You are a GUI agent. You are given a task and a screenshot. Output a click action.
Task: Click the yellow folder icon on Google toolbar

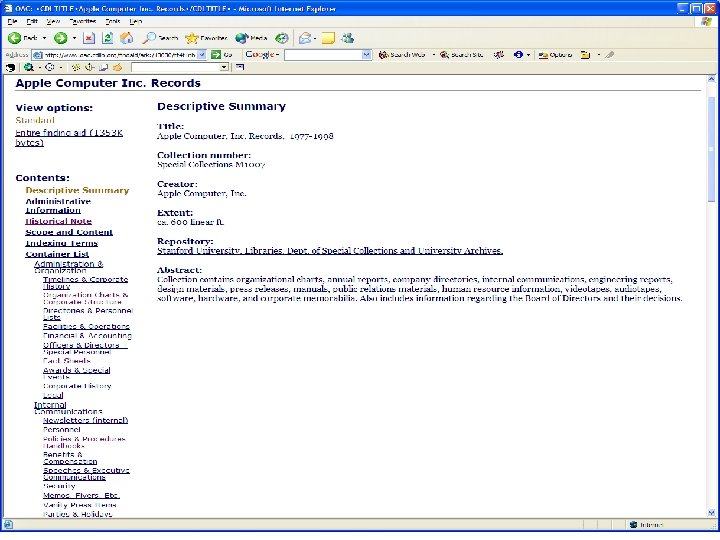click(585, 55)
